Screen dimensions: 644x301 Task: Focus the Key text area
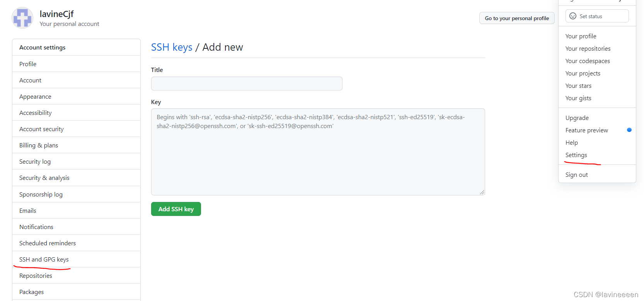point(318,152)
